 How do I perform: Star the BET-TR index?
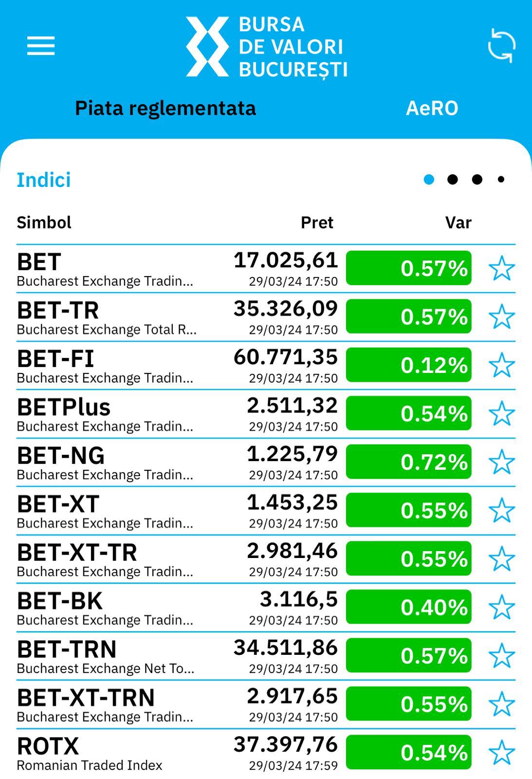tap(501, 317)
